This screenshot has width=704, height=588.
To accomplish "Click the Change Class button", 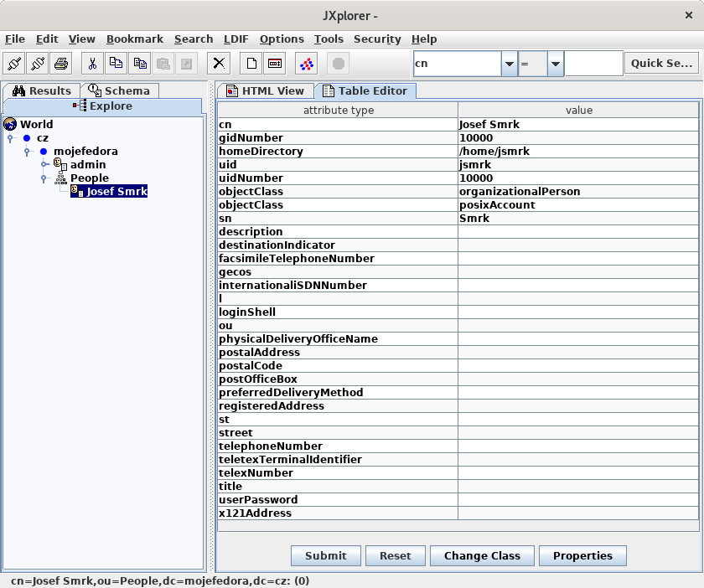I will (482, 555).
